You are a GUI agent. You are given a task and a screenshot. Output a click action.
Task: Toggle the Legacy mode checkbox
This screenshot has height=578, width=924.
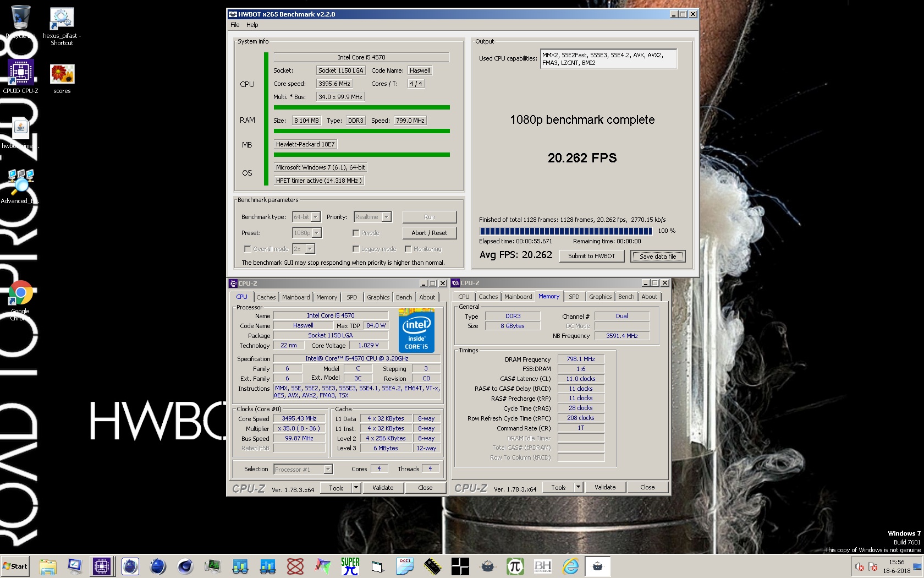pos(356,249)
